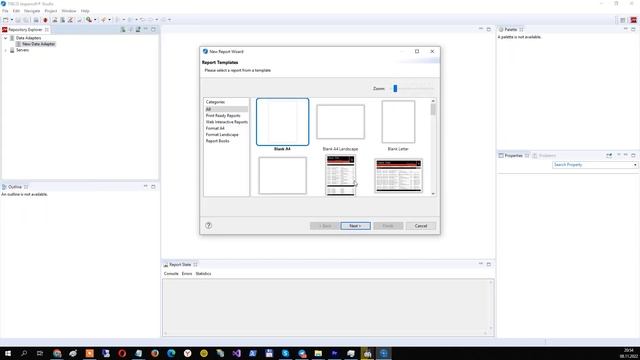The image size is (640, 360).
Task: Select the Blank Letter template thumbnail
Action: 398,122
